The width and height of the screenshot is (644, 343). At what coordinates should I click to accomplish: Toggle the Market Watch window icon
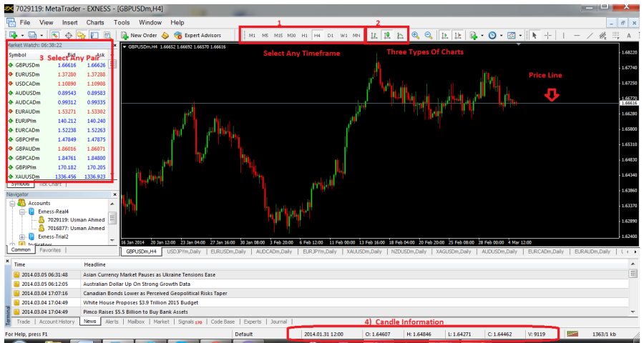tap(55, 35)
